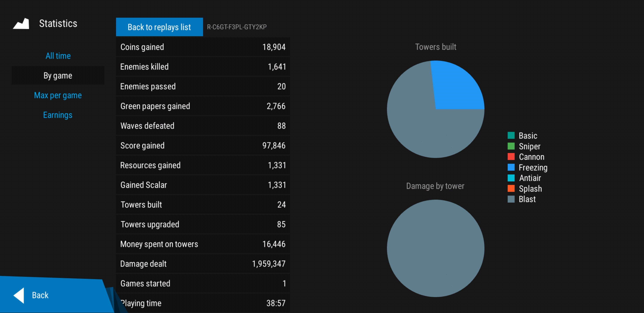Open the Max per game tab
This screenshot has height=313, width=644.
pyautogui.click(x=58, y=95)
